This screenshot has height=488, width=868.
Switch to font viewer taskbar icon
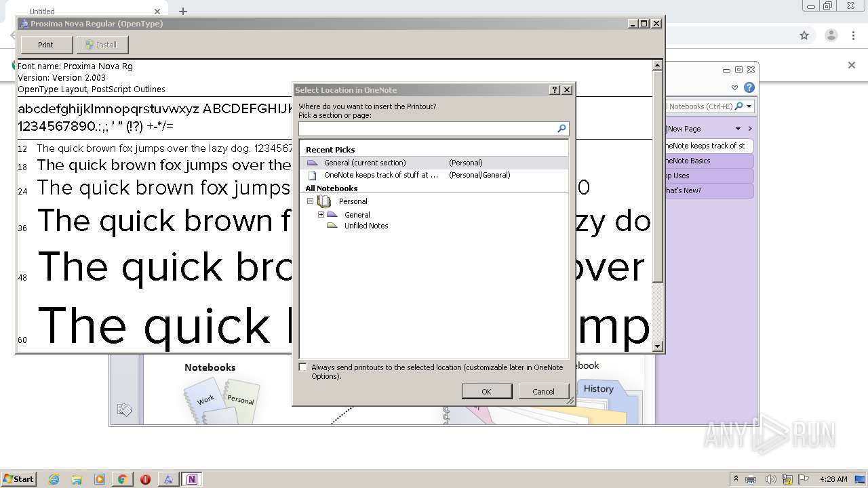[x=168, y=479]
